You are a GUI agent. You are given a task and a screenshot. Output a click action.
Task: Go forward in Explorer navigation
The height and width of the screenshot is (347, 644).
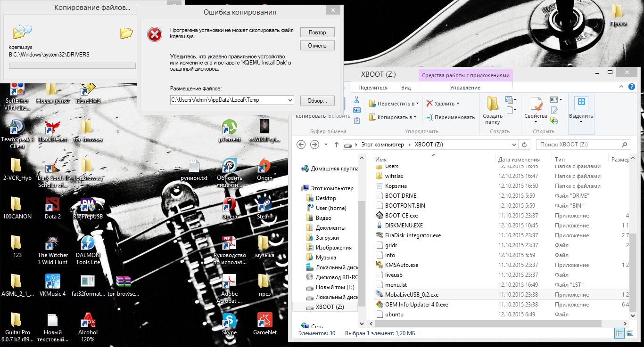point(315,145)
